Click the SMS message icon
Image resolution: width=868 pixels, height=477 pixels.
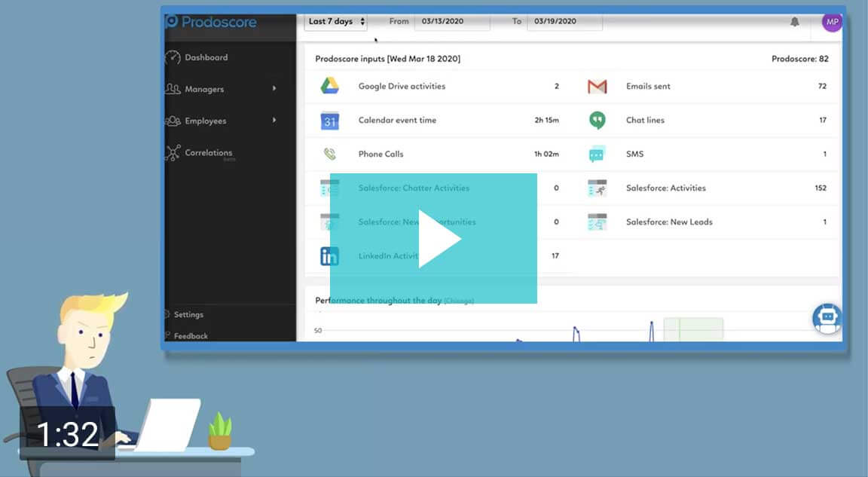(597, 154)
